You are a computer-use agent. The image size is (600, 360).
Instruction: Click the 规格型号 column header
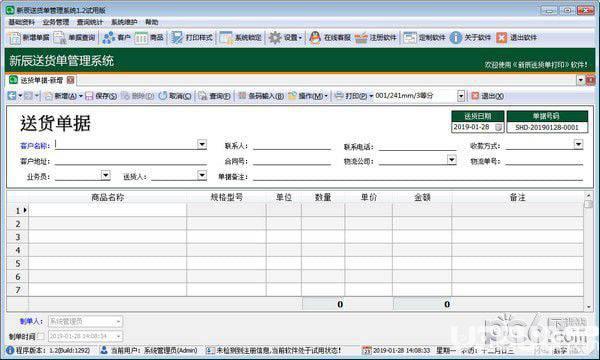point(227,197)
